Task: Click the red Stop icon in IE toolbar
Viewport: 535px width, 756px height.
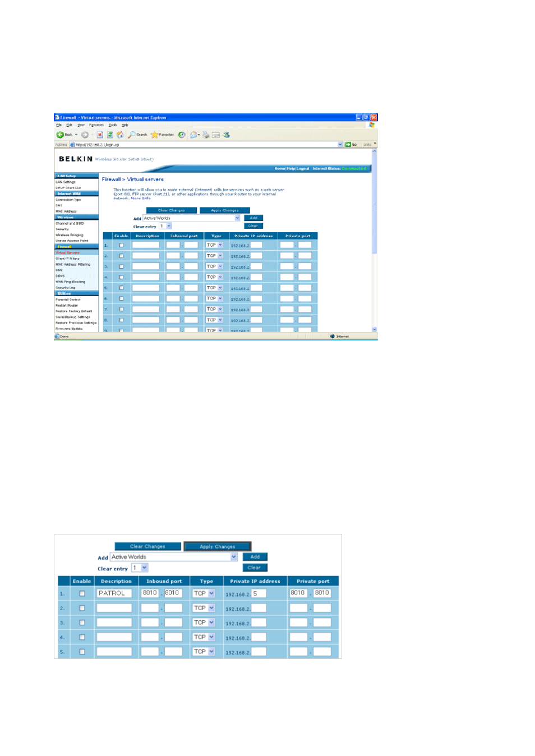Action: click(100, 135)
